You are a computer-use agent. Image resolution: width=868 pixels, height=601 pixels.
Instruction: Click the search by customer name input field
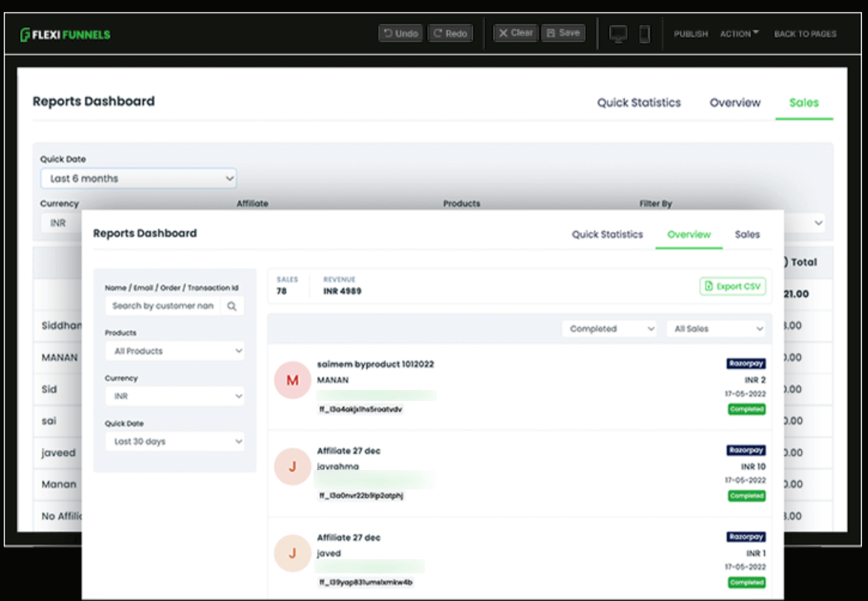click(x=161, y=306)
